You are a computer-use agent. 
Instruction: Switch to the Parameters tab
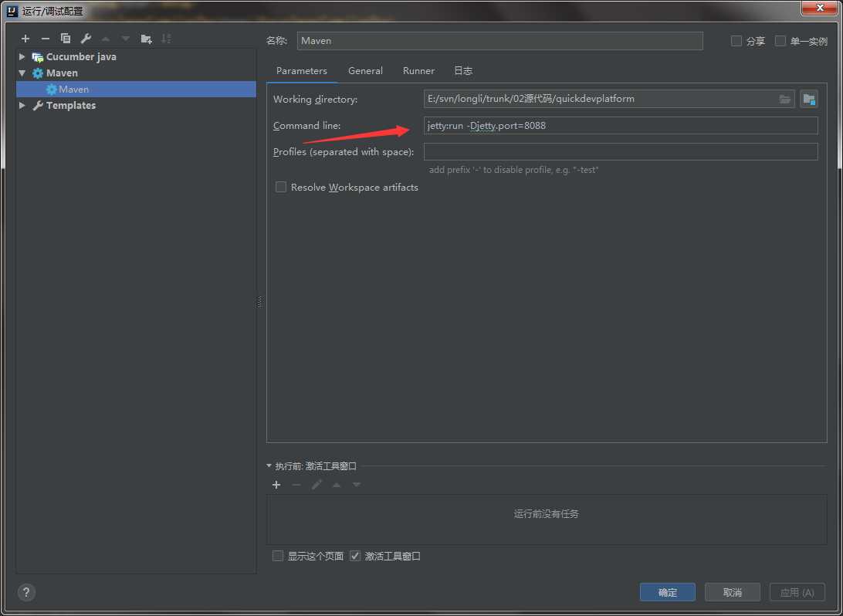[x=302, y=71]
